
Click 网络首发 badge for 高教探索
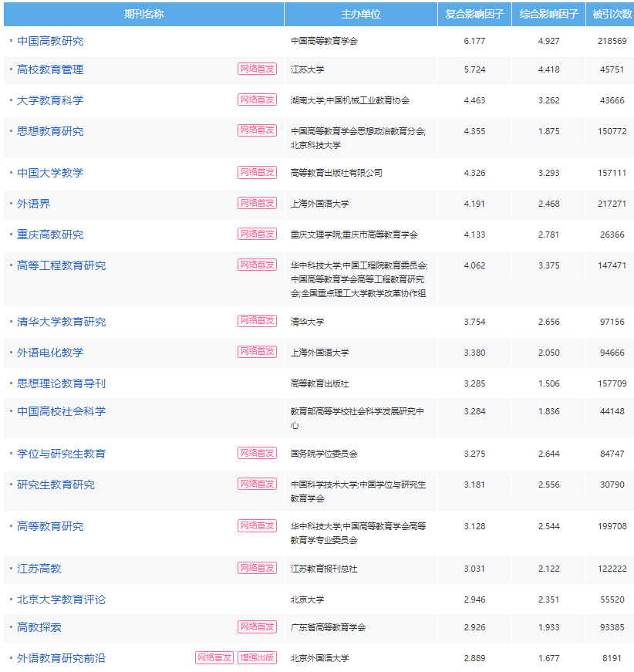257,626
